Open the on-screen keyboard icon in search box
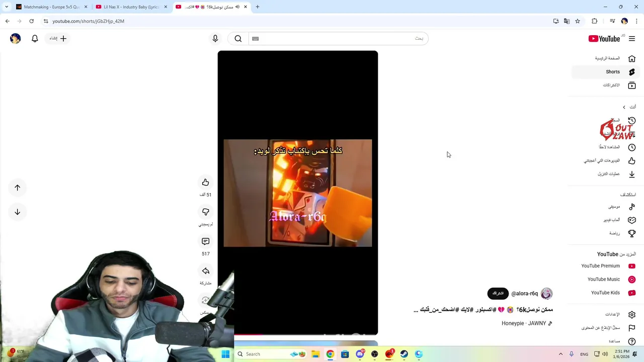 [255, 38]
